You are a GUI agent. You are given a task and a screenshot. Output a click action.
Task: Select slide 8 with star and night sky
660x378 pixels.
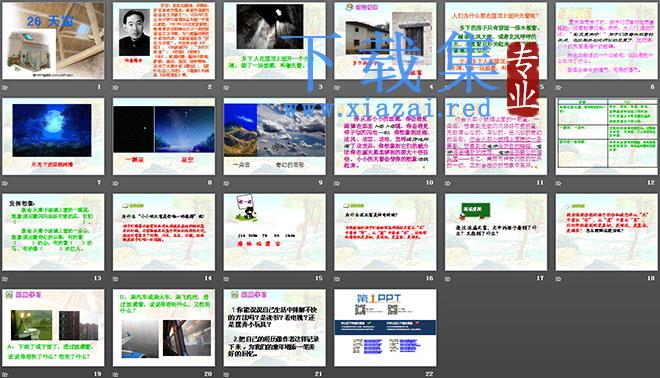click(164, 136)
